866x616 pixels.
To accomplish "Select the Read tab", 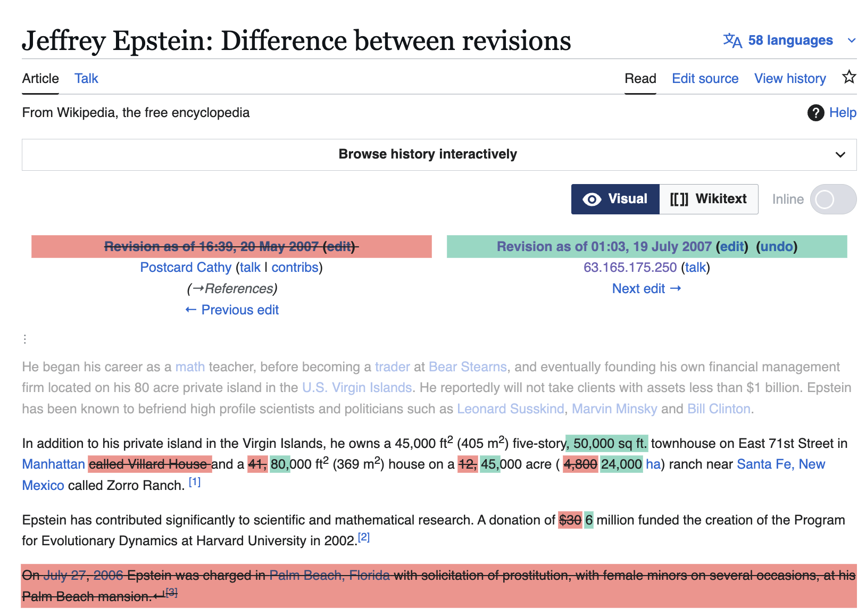I will 640,79.
